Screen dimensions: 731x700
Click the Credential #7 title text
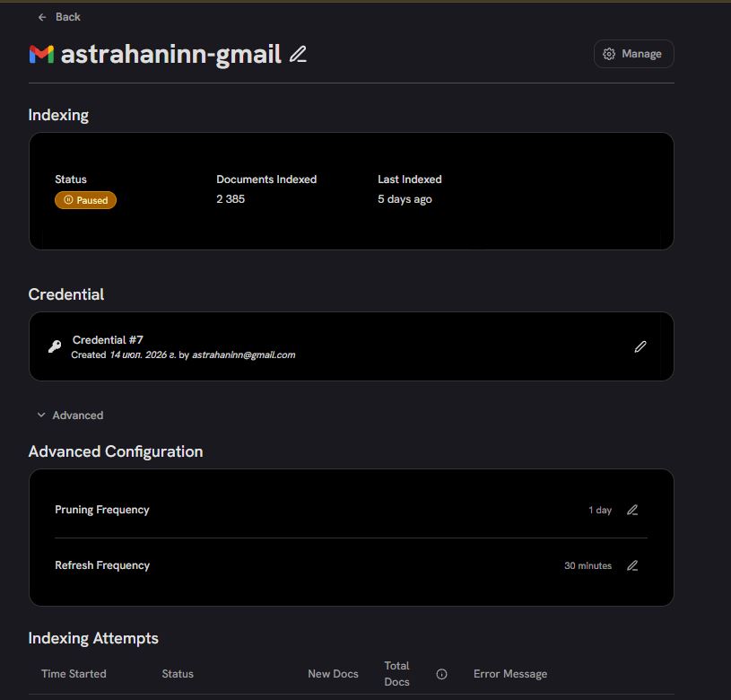click(x=108, y=340)
